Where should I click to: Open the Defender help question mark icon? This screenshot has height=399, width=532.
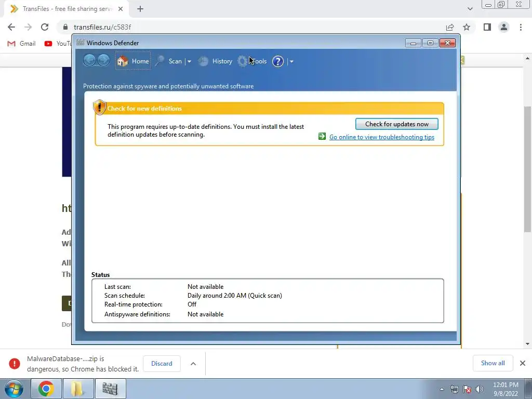click(x=278, y=61)
